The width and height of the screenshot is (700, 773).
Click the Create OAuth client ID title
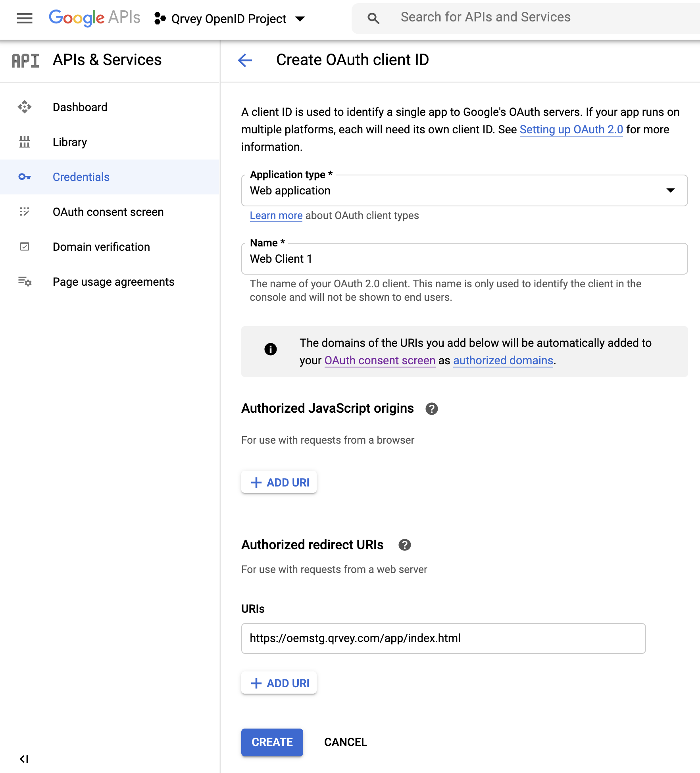click(352, 60)
